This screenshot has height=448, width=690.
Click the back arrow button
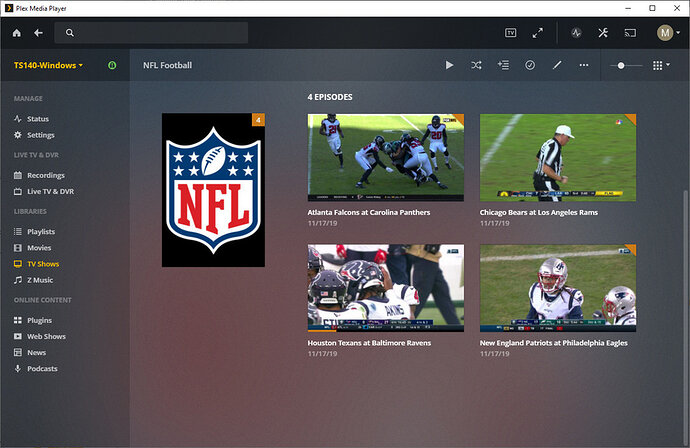[39, 33]
